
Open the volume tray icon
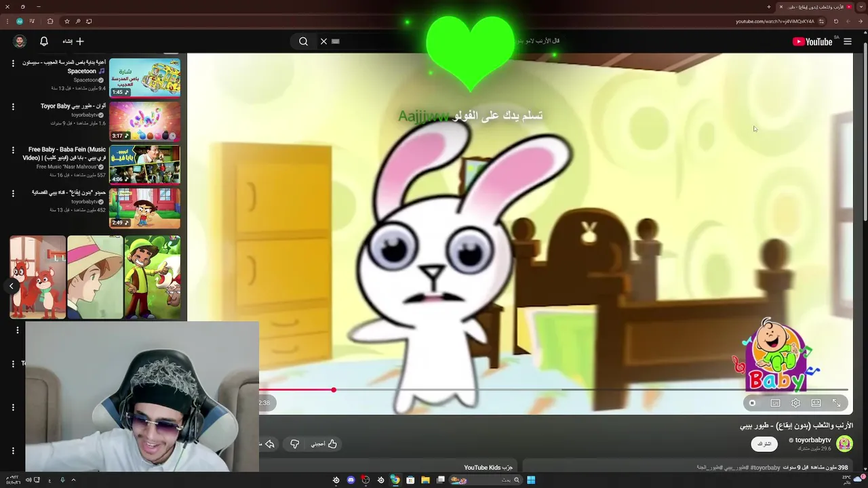click(x=28, y=480)
